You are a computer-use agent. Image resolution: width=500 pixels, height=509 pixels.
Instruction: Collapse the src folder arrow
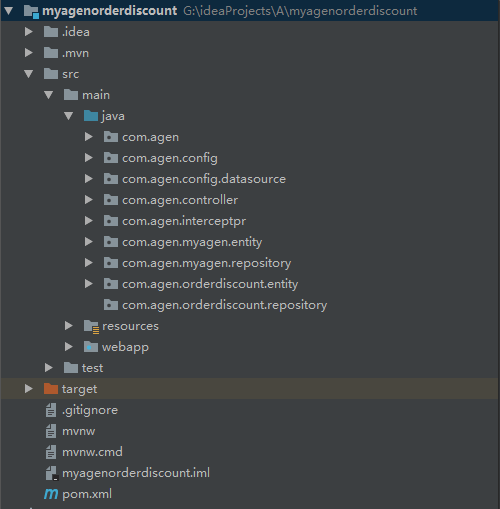[x=29, y=74]
